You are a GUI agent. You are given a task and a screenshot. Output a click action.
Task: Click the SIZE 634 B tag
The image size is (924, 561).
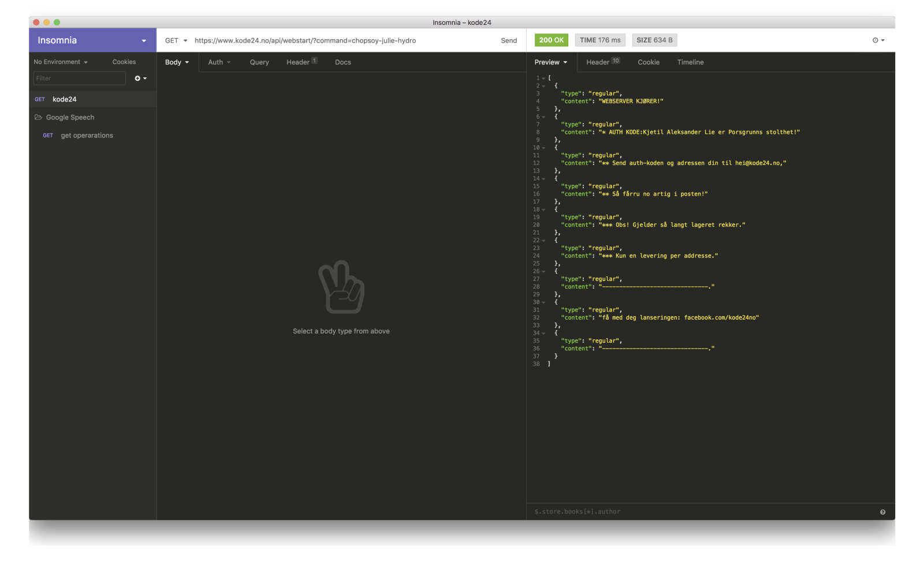654,40
